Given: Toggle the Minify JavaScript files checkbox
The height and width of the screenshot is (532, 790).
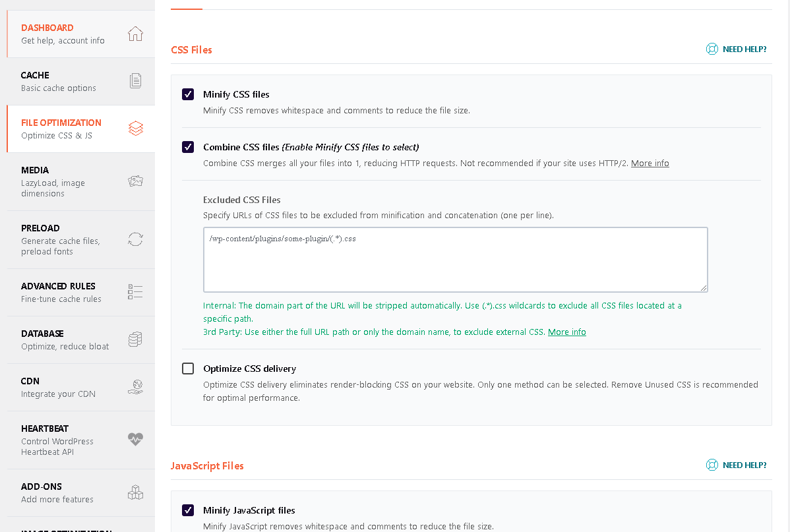Looking at the screenshot, I should 188,510.
